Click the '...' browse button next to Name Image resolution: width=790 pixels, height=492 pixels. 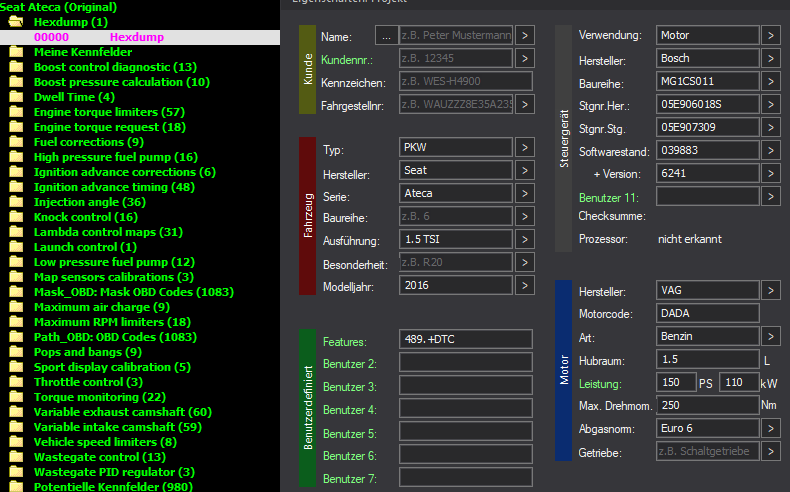point(386,35)
